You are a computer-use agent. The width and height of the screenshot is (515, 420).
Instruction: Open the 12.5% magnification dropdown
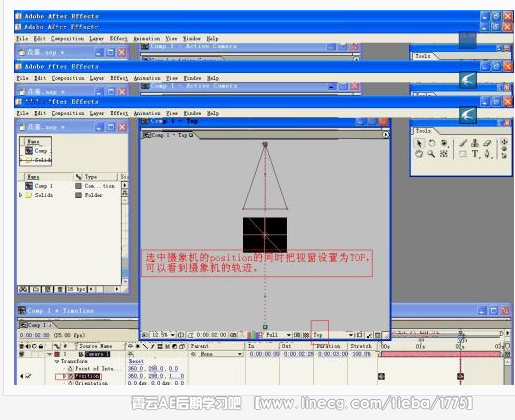point(163,335)
